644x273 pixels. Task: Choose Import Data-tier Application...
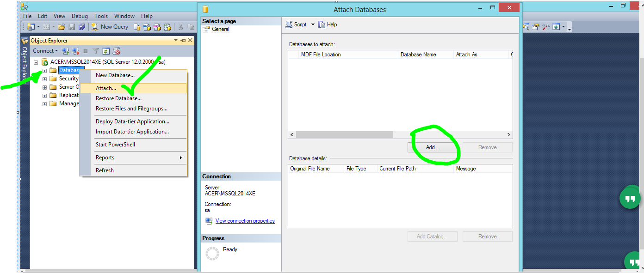point(133,132)
